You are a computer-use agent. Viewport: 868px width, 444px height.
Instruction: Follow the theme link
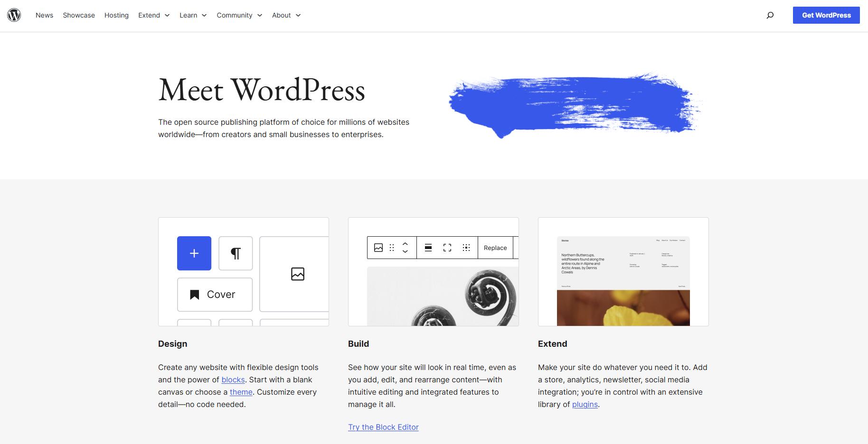coord(241,392)
